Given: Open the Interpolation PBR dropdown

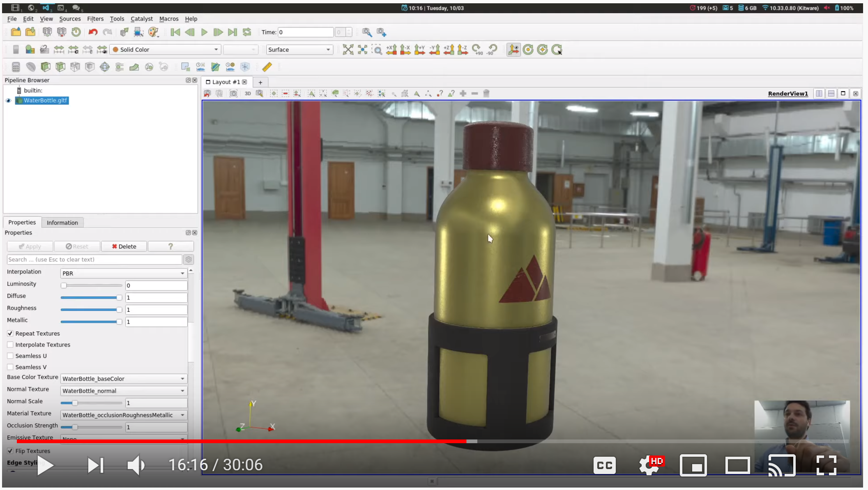Looking at the screenshot, I should (124, 273).
